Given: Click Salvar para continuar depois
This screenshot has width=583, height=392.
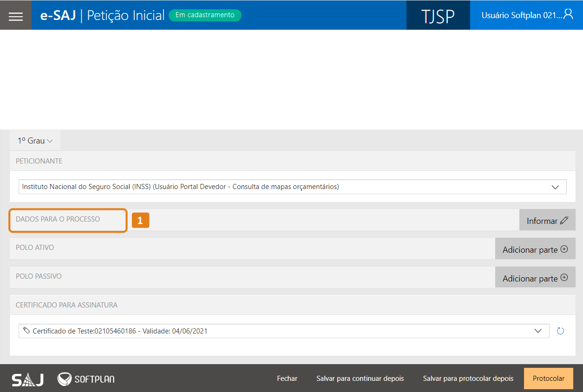Looking at the screenshot, I should click(360, 379).
